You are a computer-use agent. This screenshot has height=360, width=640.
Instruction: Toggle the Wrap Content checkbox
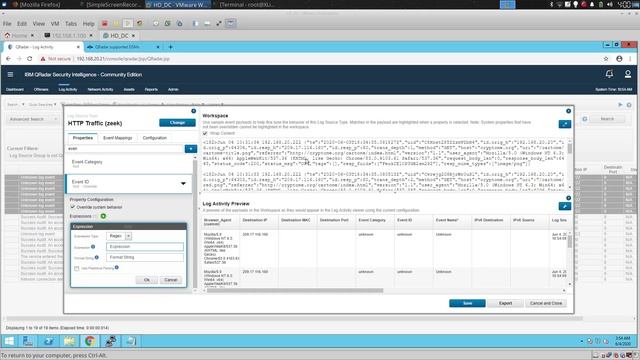205,133
